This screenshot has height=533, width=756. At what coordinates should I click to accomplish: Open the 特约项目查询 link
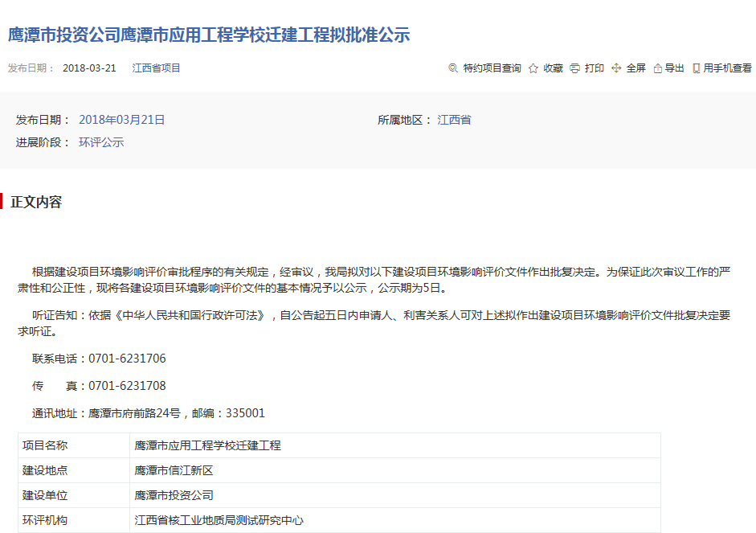pos(492,68)
